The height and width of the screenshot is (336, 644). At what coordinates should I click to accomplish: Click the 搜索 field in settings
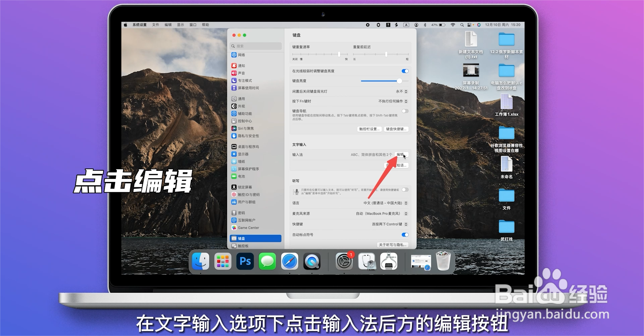(256, 46)
